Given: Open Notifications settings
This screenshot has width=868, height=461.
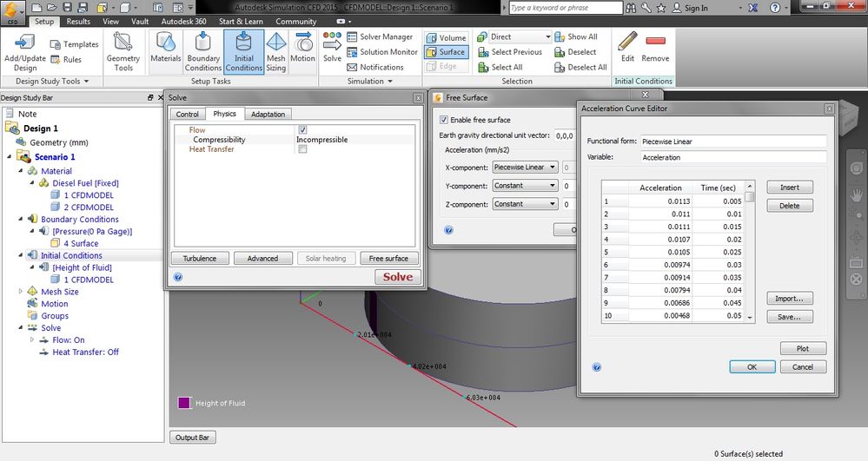Looking at the screenshot, I should (375, 67).
